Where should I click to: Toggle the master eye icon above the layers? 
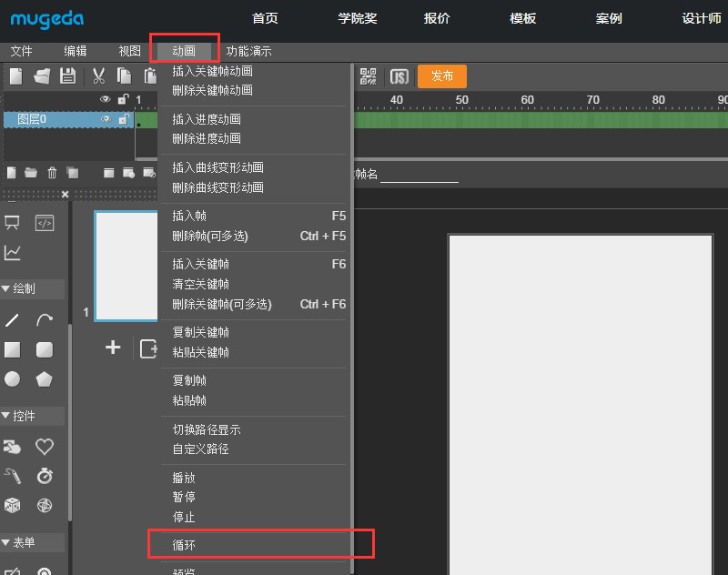105,98
